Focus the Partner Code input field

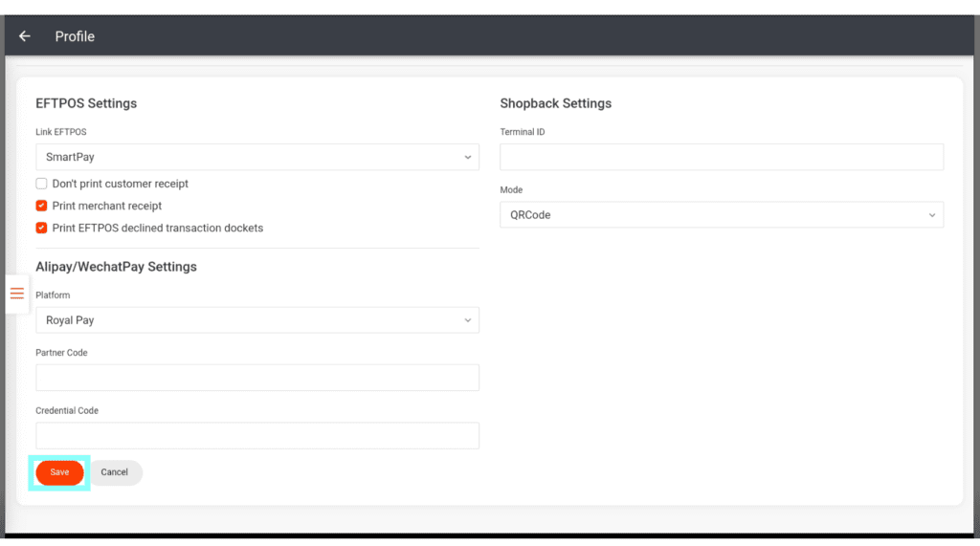click(256, 378)
